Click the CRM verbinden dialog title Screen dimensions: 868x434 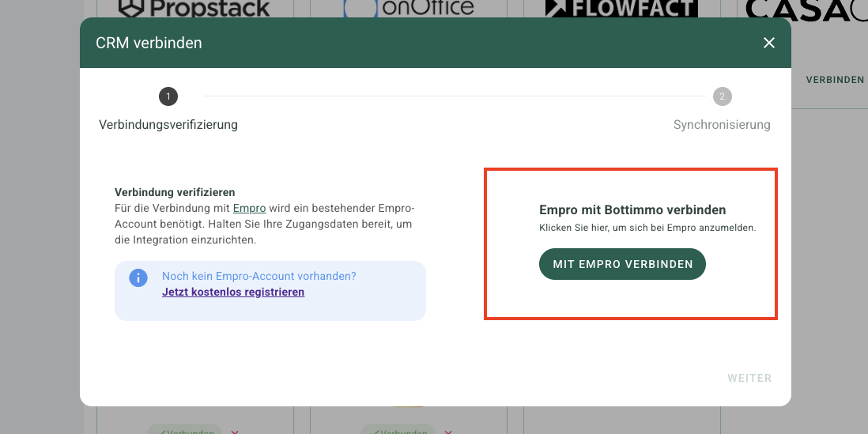[x=149, y=43]
